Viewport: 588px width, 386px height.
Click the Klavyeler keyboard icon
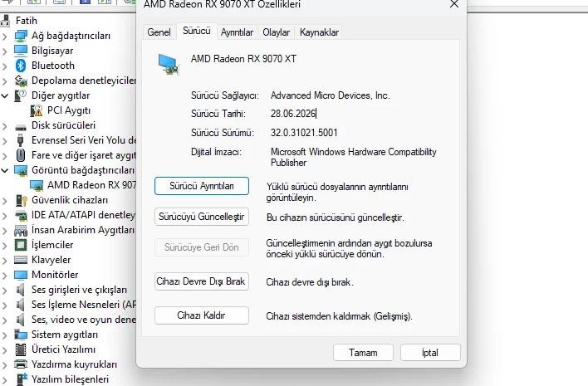click(x=21, y=260)
